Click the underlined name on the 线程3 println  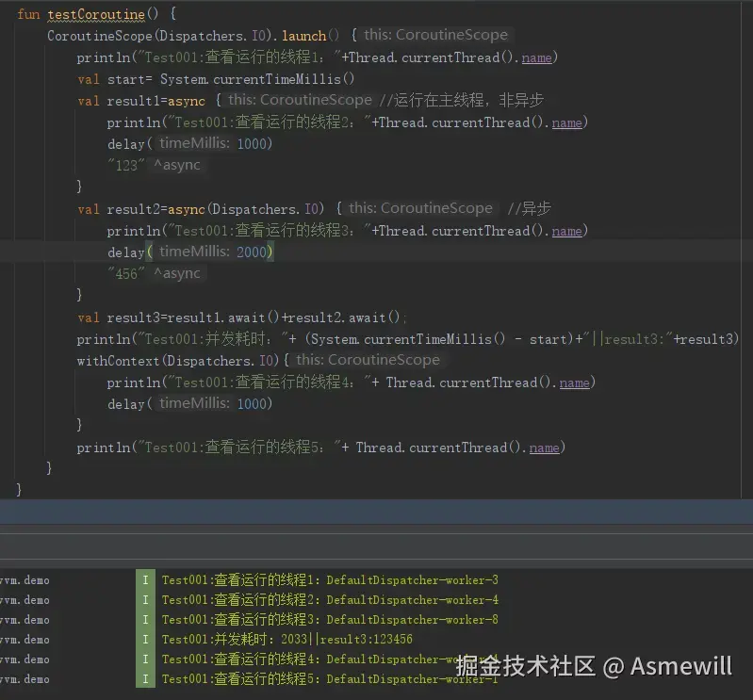(566, 232)
